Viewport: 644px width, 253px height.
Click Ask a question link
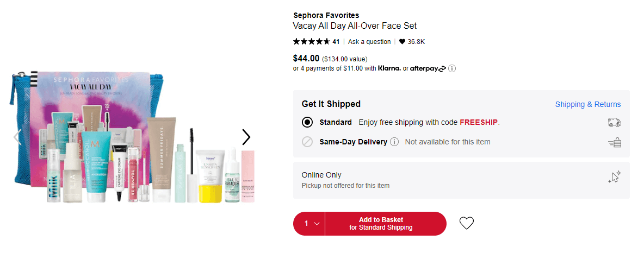[369, 41]
